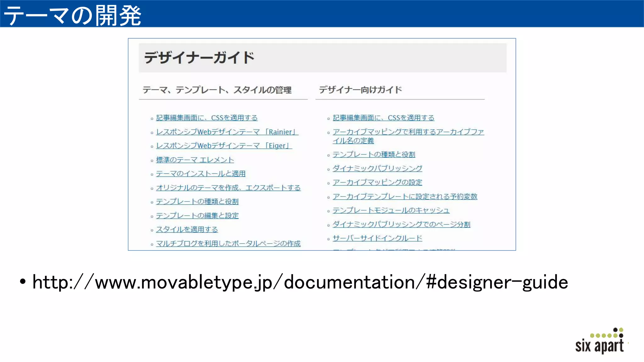Open テンプレートモジュールのキャッシュ link
This screenshot has height=362, width=644.
tap(391, 210)
